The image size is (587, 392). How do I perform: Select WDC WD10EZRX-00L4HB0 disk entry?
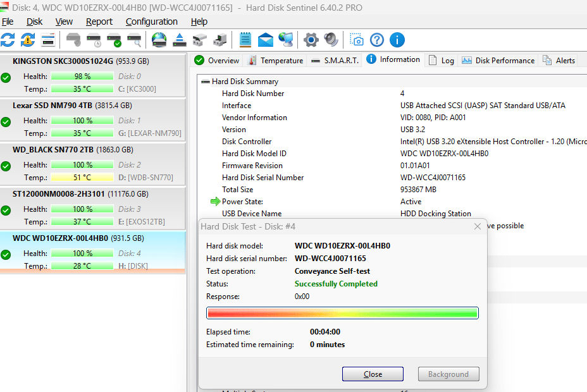[93, 252]
